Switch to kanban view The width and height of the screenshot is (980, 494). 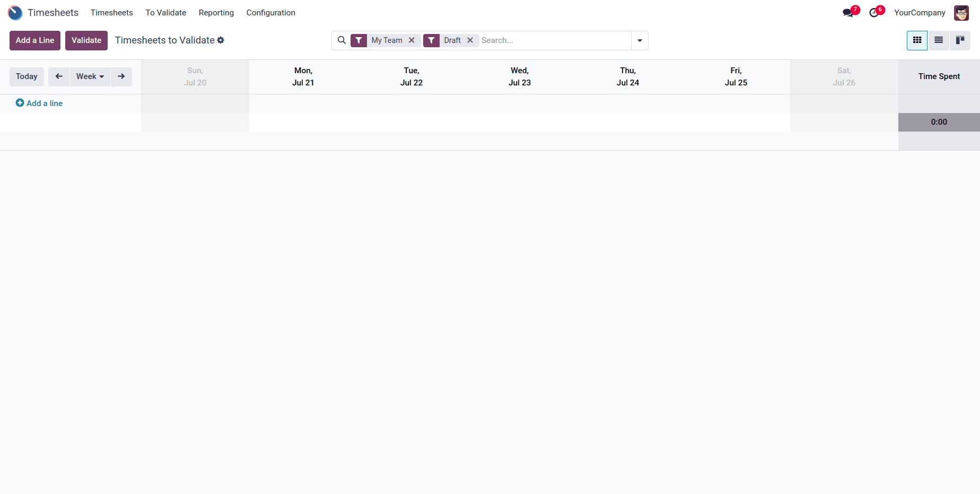(x=960, y=40)
